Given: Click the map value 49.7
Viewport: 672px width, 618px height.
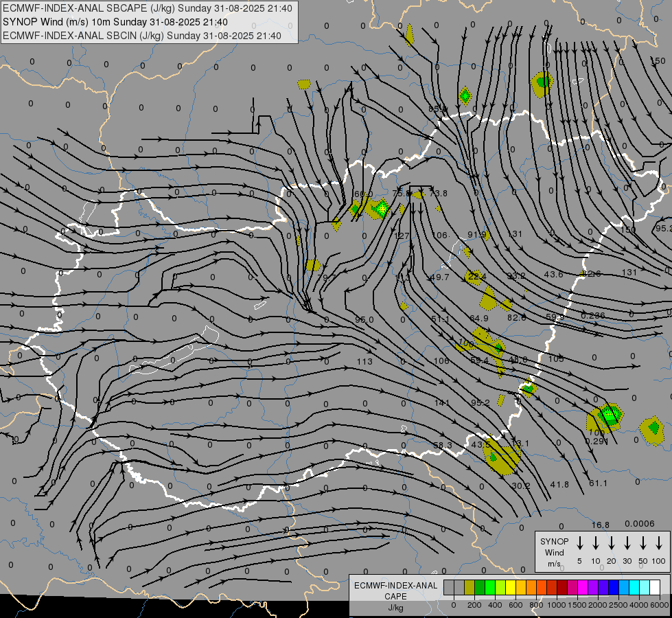Looking at the screenshot, I should point(440,277).
